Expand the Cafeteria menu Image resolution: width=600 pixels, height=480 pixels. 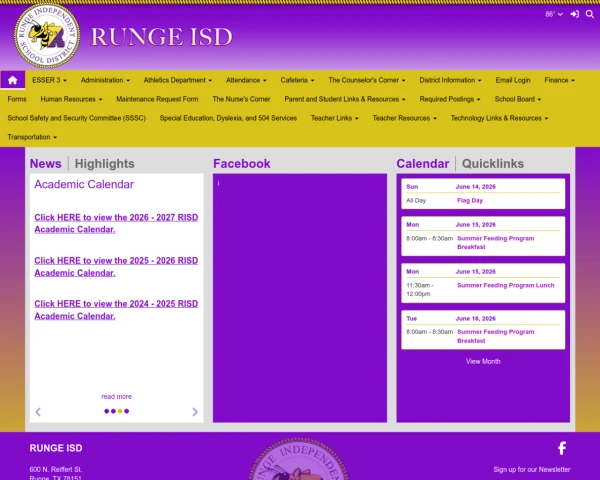[x=297, y=80]
